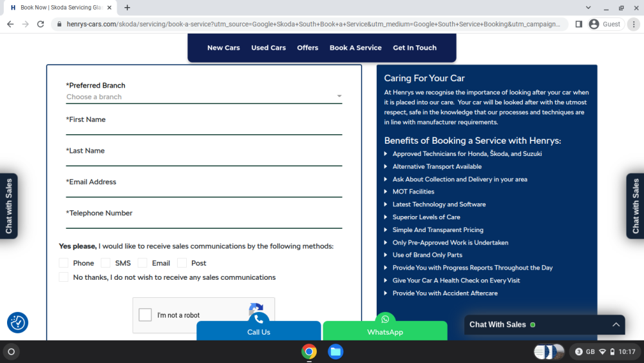Click Only Pre-Approved Work is Undertaken text
The image size is (644, 363).
click(451, 242)
